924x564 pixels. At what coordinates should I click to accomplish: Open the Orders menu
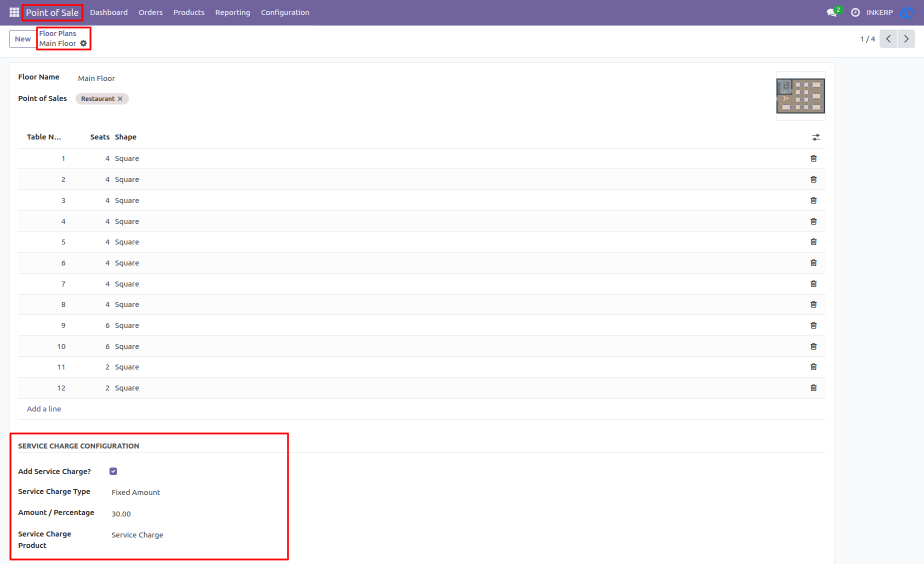(x=150, y=12)
